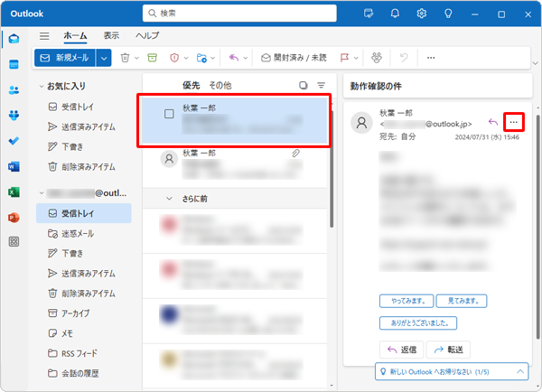Expand the ribbon with the chevron at toolbar end

tap(536, 63)
